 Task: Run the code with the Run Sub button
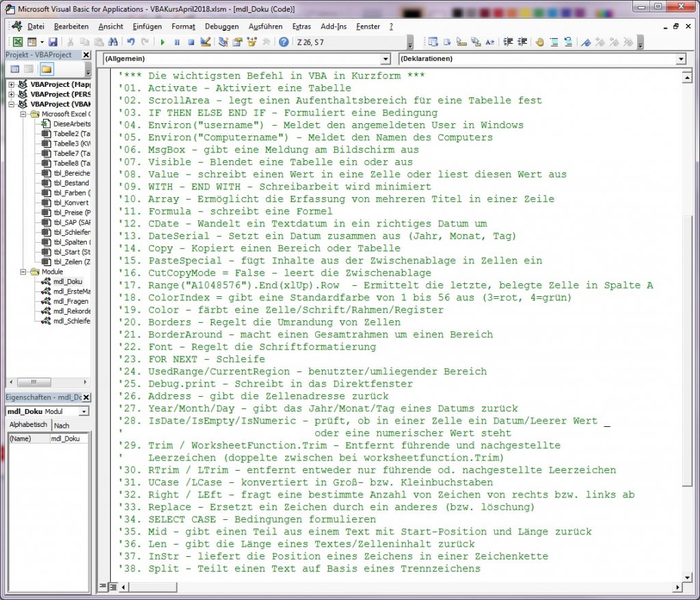point(164,42)
